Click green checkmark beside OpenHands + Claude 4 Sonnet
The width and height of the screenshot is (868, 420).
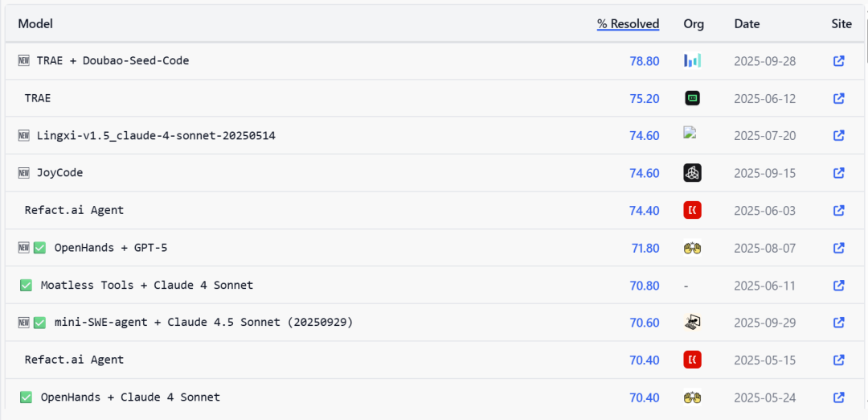pos(26,397)
